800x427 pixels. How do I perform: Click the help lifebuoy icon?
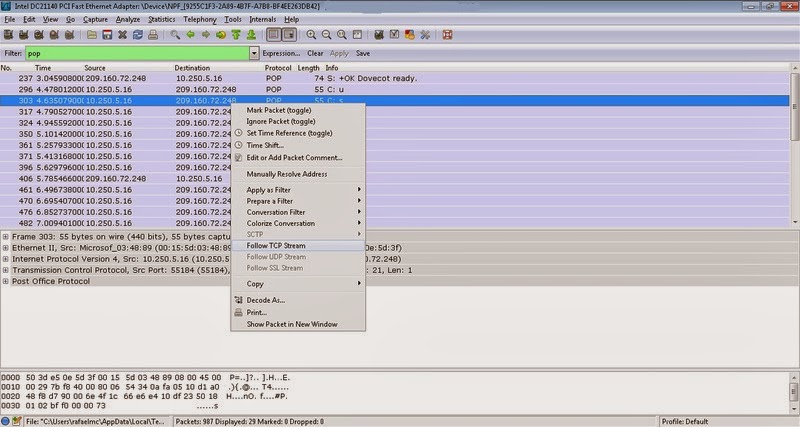(x=447, y=35)
